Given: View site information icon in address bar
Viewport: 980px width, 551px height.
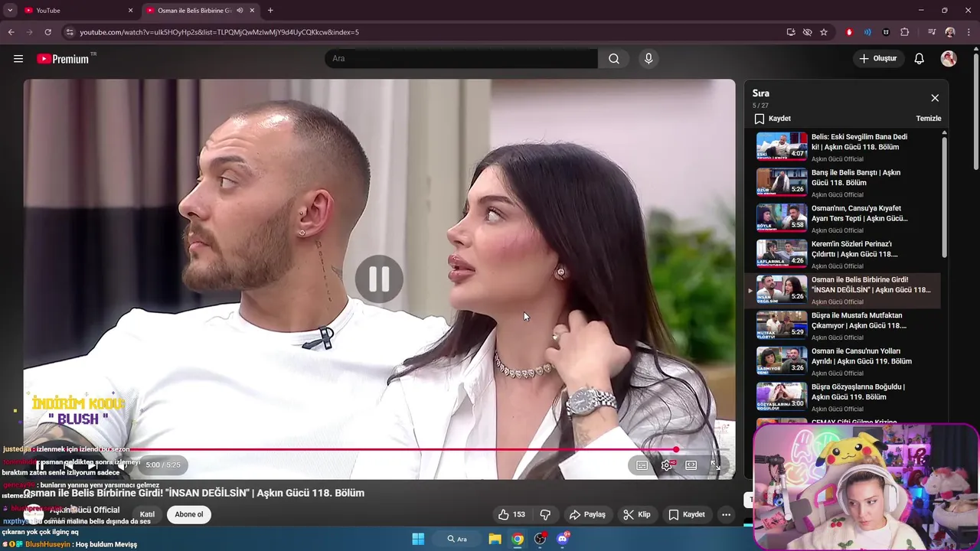Looking at the screenshot, I should [69, 32].
